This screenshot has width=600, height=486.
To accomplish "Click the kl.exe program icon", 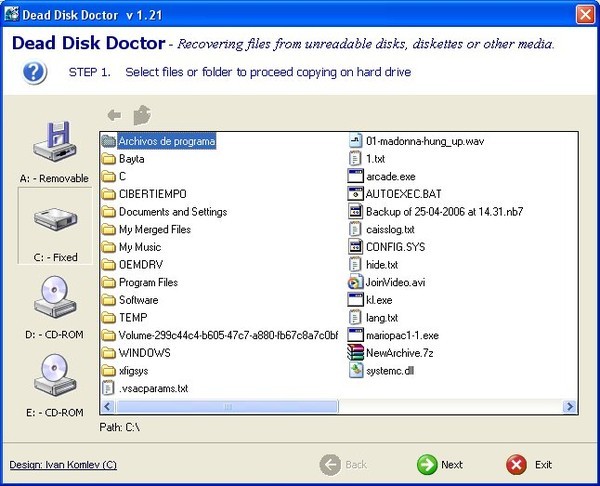I will click(355, 300).
